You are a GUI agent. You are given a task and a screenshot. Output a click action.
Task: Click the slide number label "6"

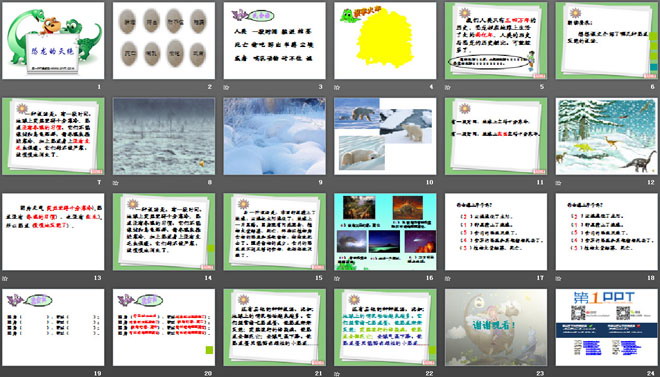[652, 87]
